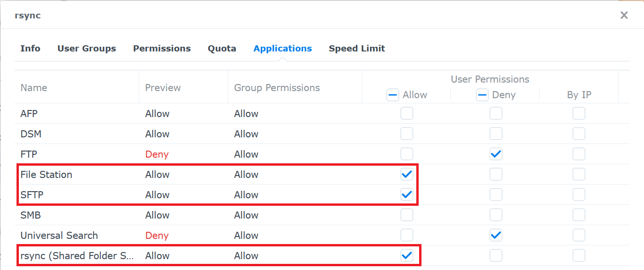Select the Quota tab
This screenshot has height=270, width=644.
pyautogui.click(x=222, y=48)
